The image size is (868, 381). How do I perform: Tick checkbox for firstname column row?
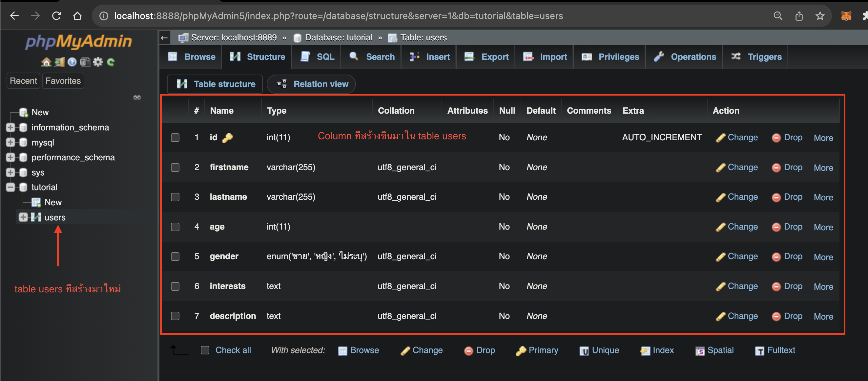pyautogui.click(x=175, y=168)
